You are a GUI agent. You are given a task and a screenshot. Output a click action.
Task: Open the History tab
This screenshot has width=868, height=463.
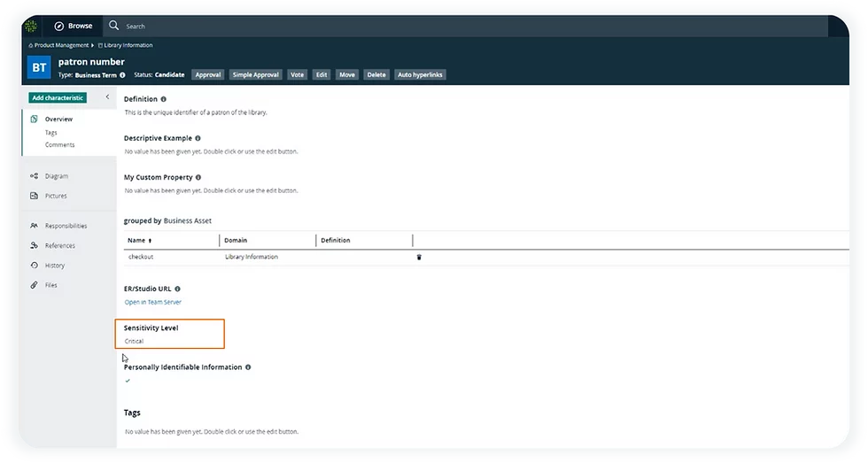(55, 266)
